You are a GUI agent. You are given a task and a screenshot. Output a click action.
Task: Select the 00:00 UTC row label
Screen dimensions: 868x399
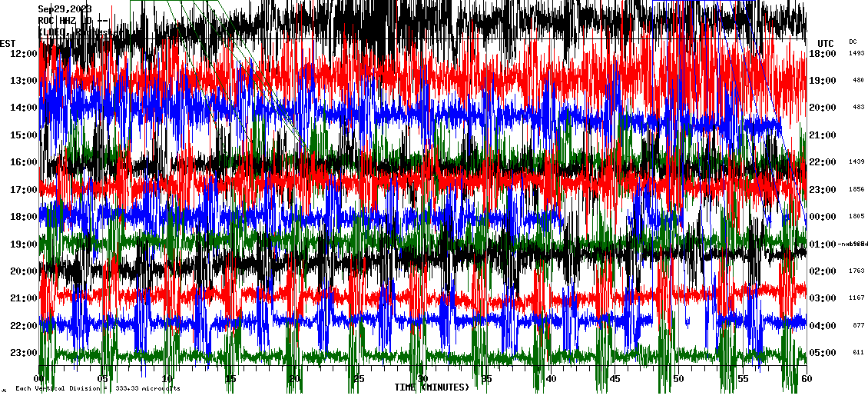click(x=822, y=217)
